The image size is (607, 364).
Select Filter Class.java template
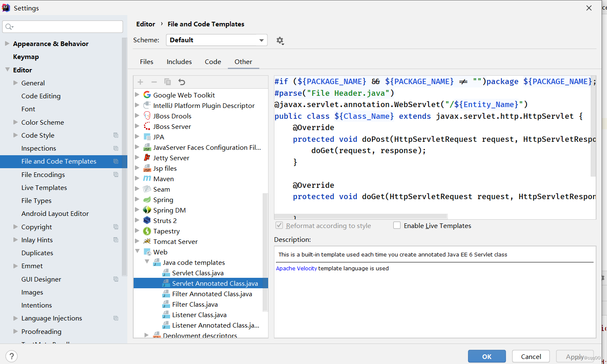(x=195, y=304)
